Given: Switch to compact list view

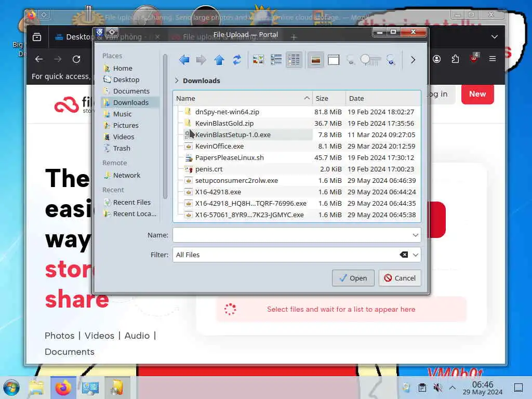Looking at the screenshot, I should [276, 60].
